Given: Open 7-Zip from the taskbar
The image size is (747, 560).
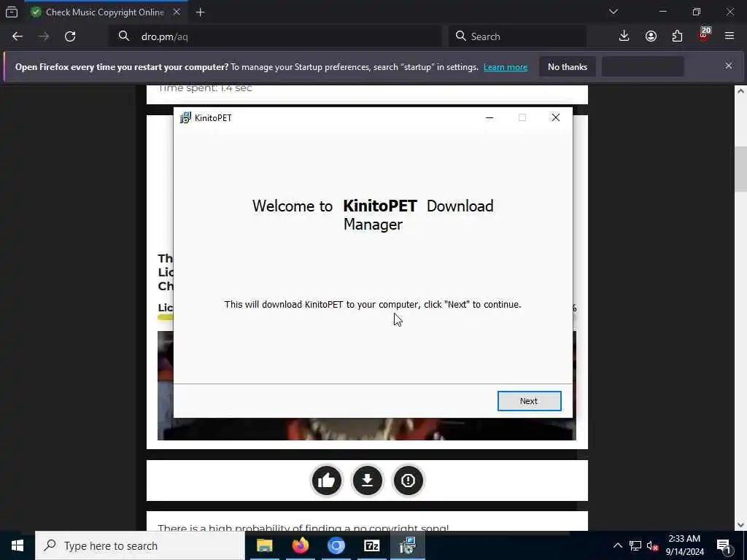Looking at the screenshot, I should tap(371, 545).
